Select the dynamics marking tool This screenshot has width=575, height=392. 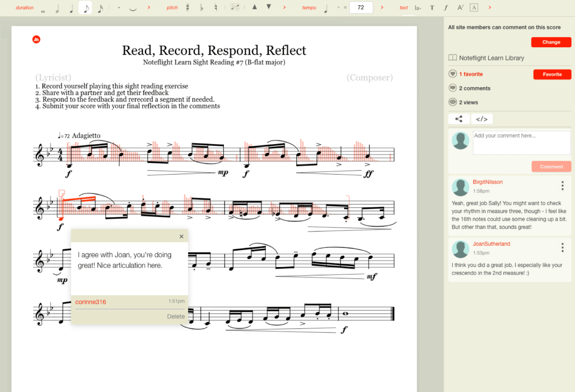tap(446, 7)
